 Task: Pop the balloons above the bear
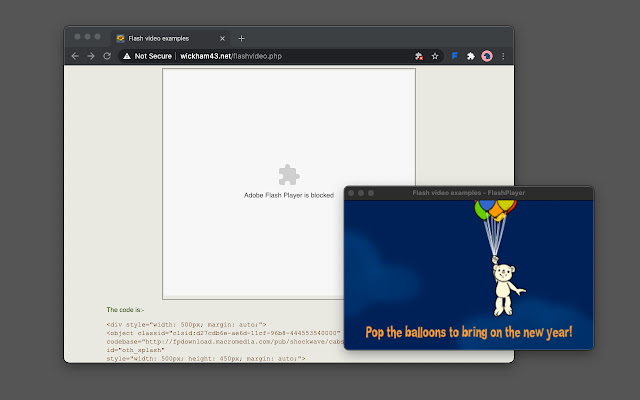494,207
